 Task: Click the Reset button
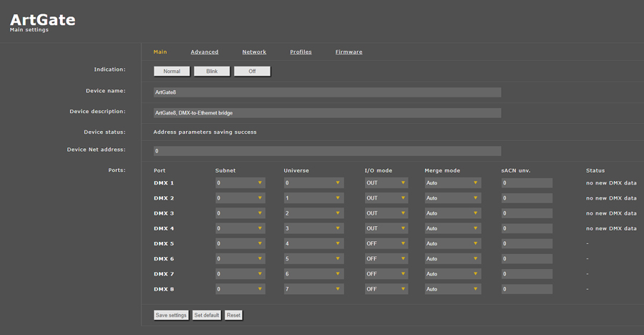(234, 315)
